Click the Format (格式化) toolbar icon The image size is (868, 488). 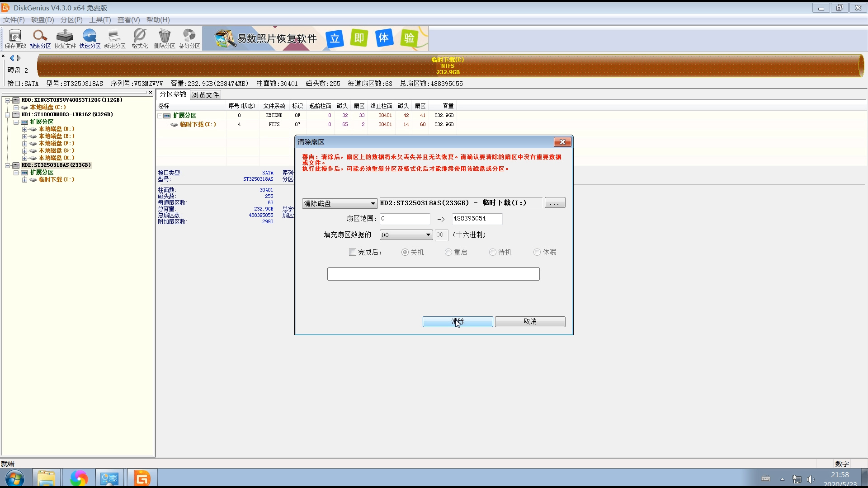tap(140, 38)
